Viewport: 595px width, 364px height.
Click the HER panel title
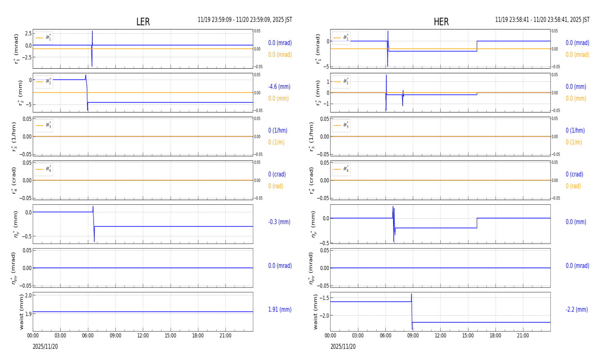click(441, 22)
